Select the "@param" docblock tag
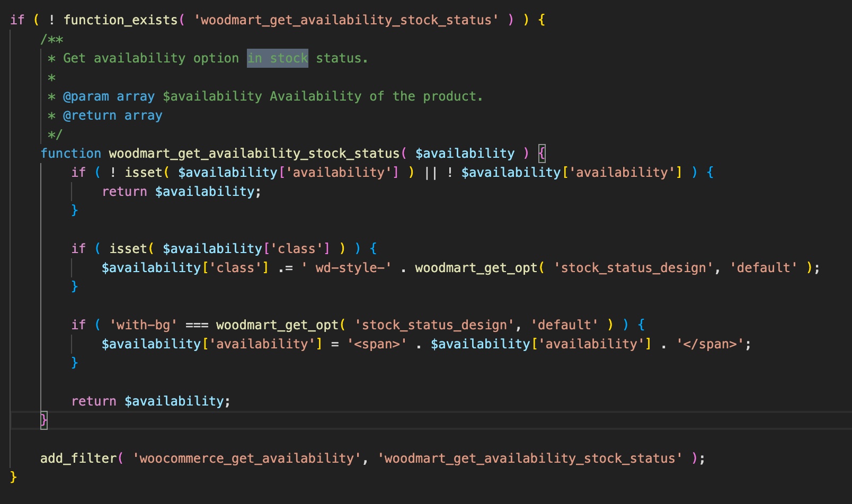The height and width of the screenshot is (504, 852). click(86, 96)
